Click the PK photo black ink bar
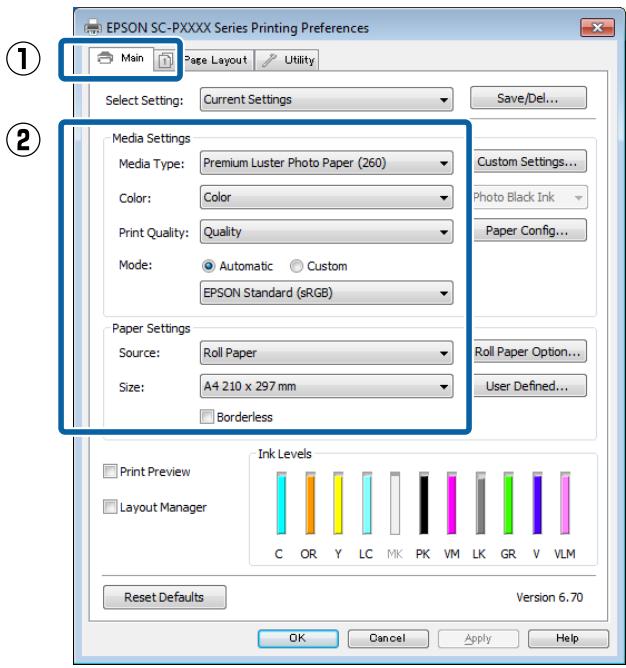Viewport: 626px width, 668px height. pos(424,503)
